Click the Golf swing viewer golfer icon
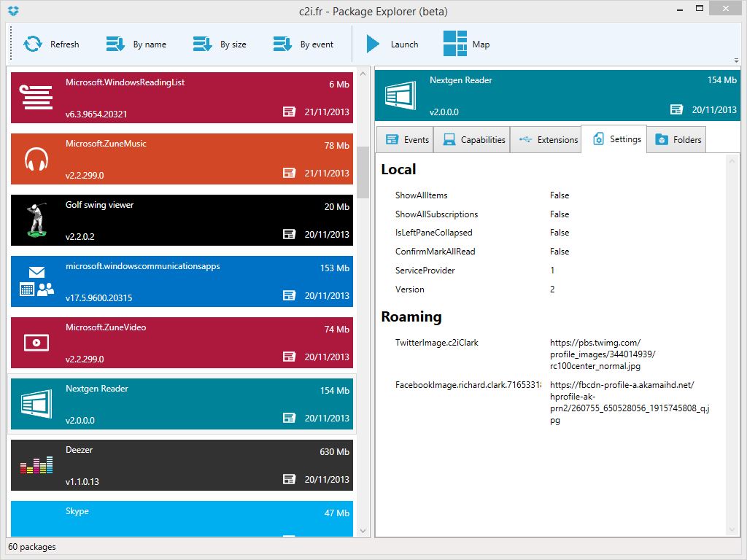Viewport: 747px width, 560px height. click(x=36, y=220)
